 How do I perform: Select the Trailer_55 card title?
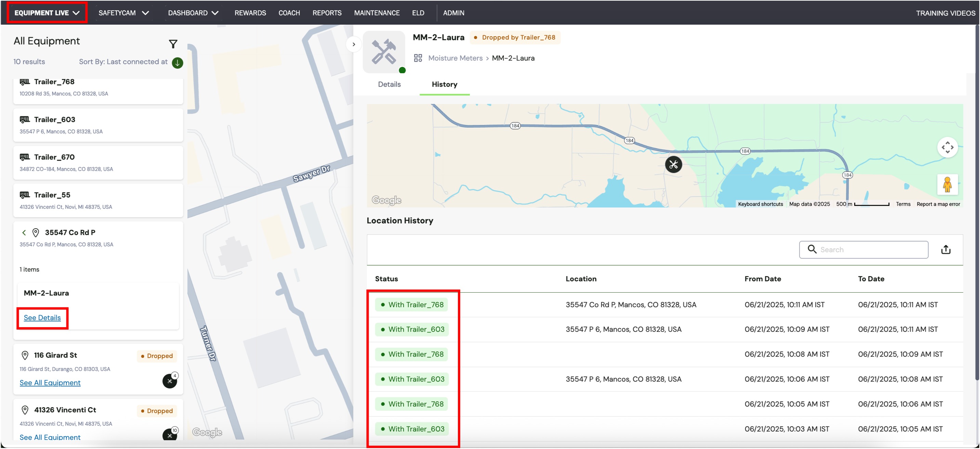[x=52, y=195]
